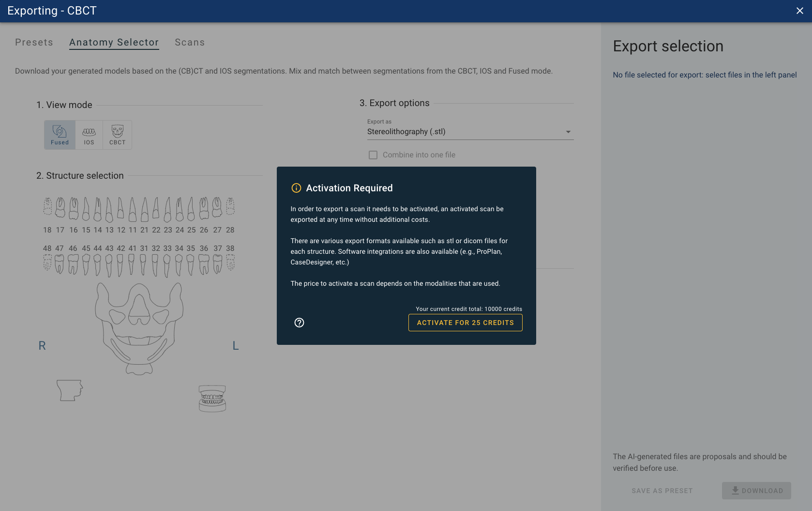Click the dropdown arrow beside Stereolithography
The image size is (812, 511).
(x=568, y=132)
